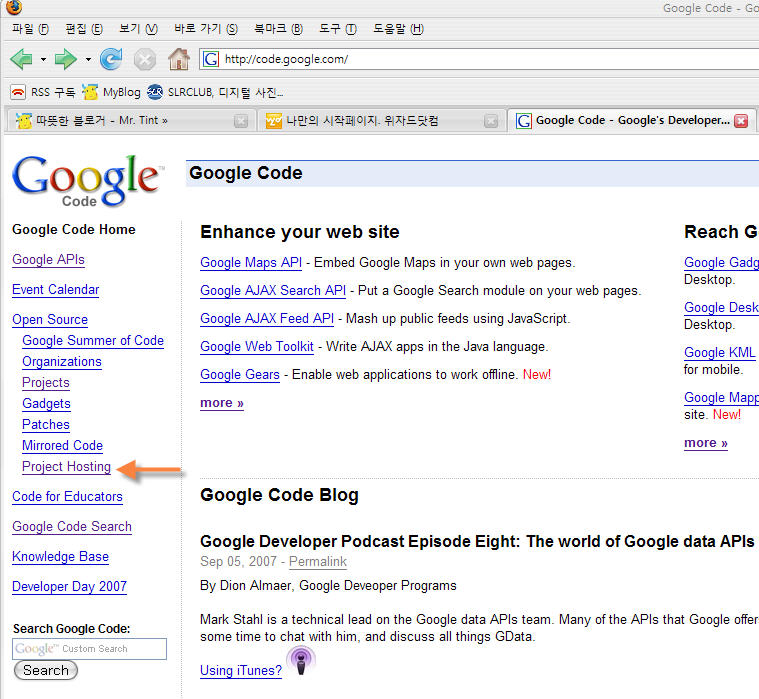Open the Google Web Toolkit link
759x699 pixels.
point(257,347)
